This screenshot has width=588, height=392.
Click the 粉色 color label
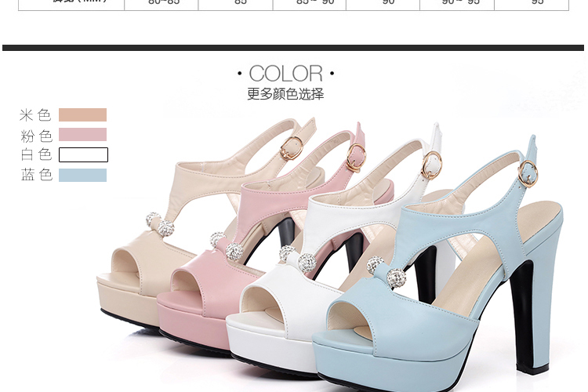pyautogui.click(x=36, y=135)
